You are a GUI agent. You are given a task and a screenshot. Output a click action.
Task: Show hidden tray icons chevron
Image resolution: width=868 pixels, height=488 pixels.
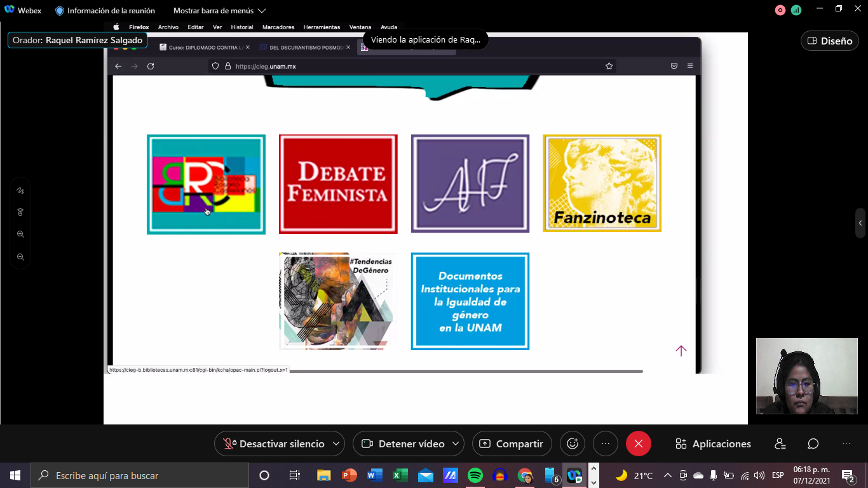point(667,475)
